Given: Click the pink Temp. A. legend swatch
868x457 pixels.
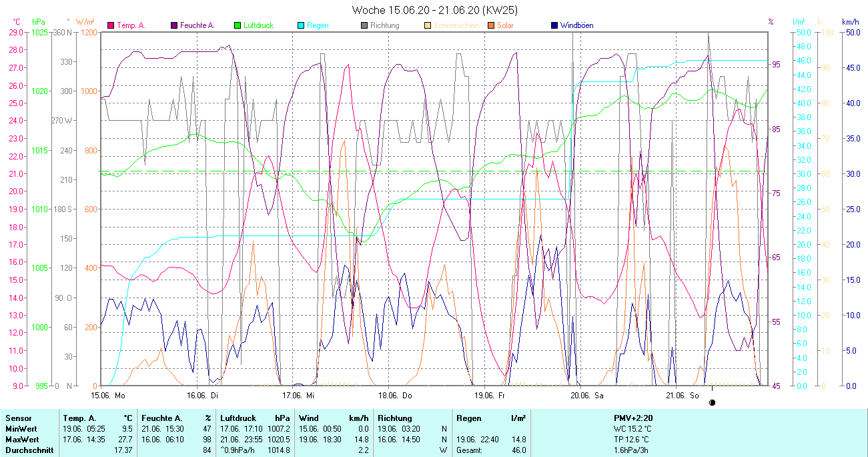Looking at the screenshot, I should [x=111, y=25].
